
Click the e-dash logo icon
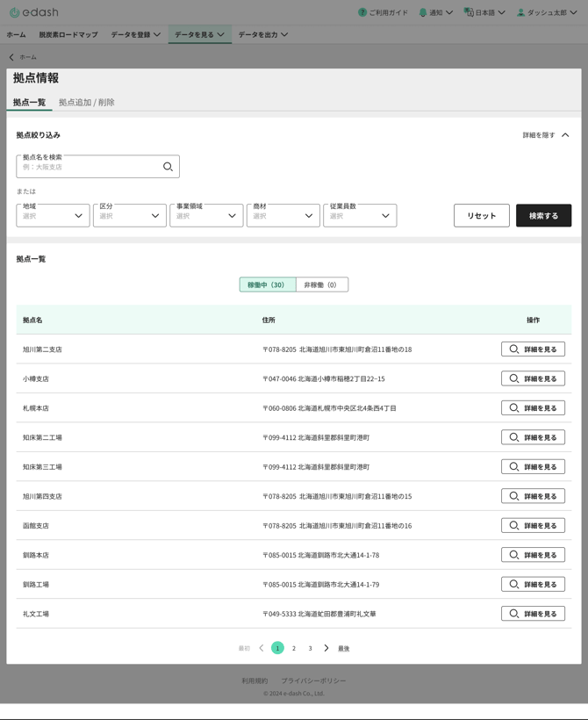coord(14,12)
